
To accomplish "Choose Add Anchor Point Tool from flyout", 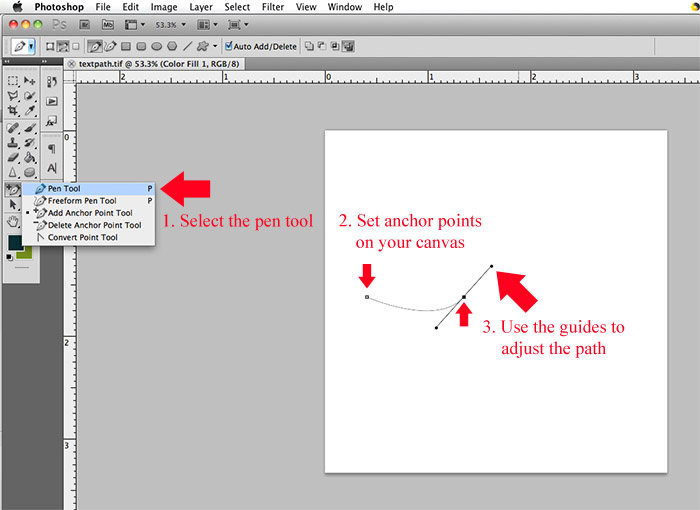I will tap(88, 213).
